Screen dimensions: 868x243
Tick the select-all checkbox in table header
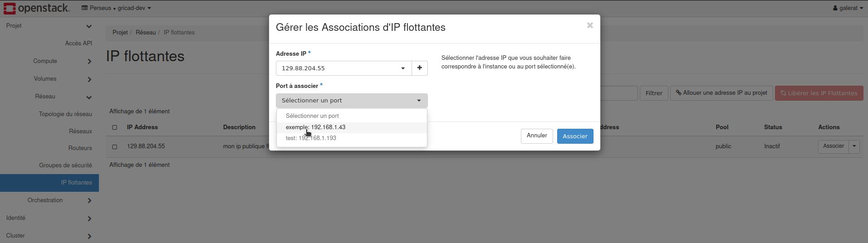[x=115, y=127]
